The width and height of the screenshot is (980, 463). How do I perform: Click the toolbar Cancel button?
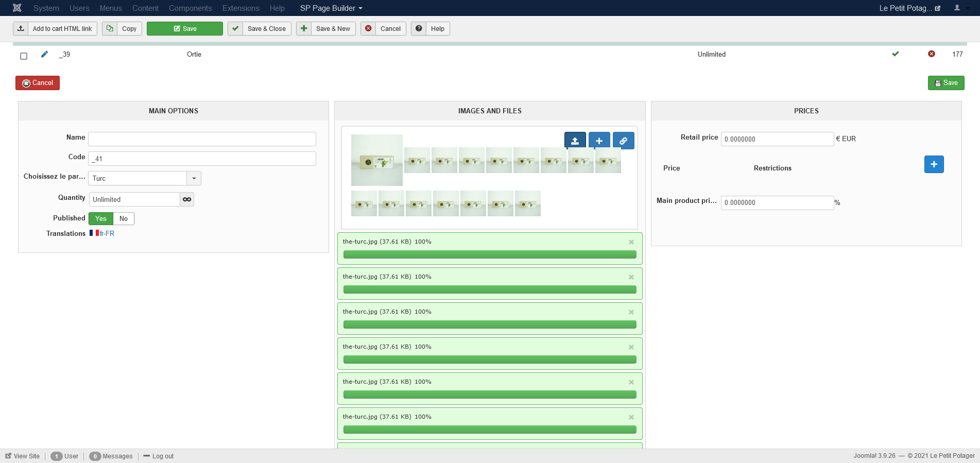pos(383,29)
